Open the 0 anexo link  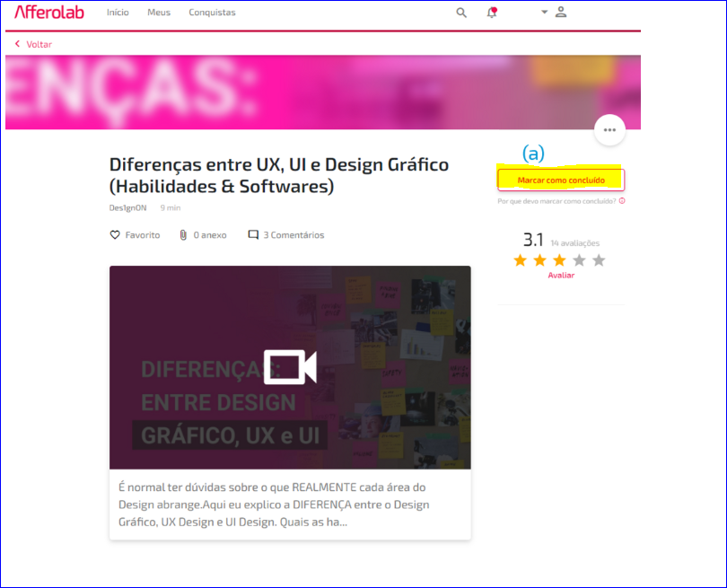210,235
